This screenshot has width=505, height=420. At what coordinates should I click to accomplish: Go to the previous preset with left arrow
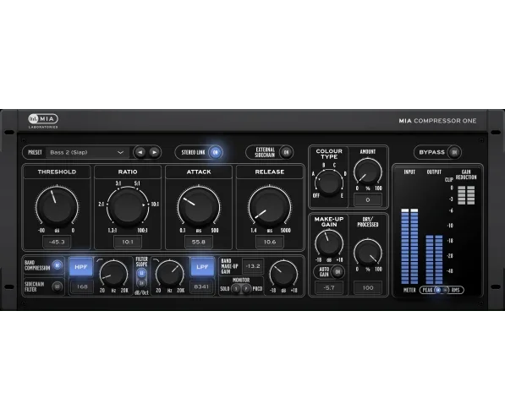(140, 152)
